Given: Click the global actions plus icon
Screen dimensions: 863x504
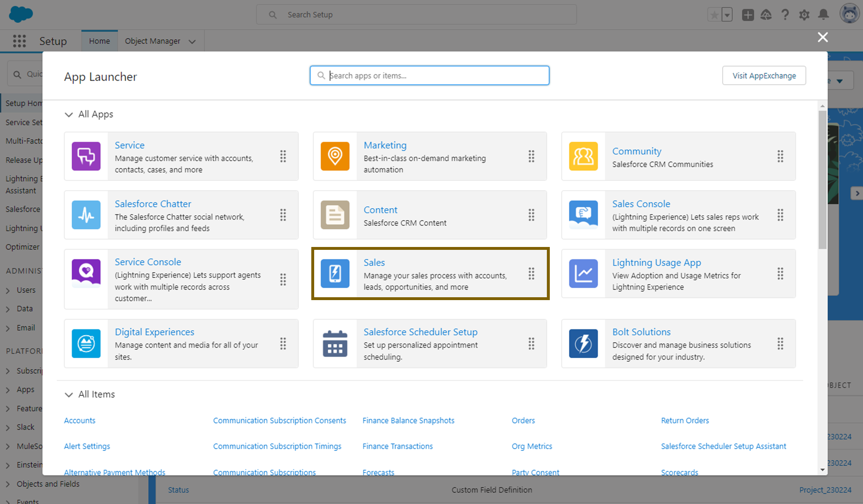Looking at the screenshot, I should 748,15.
